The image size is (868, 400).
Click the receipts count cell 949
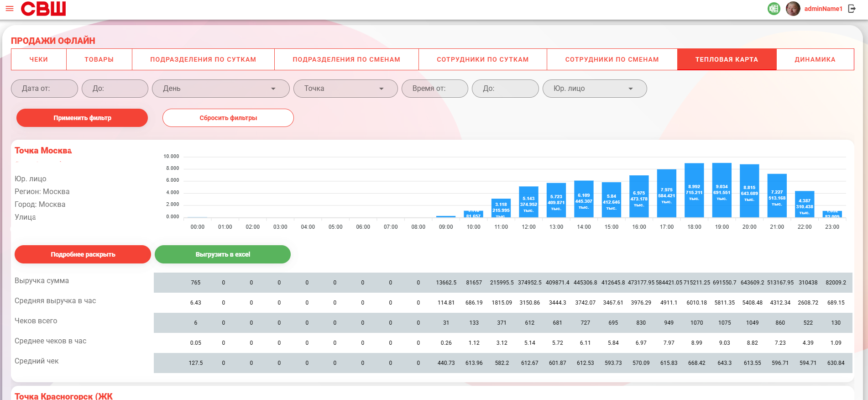(669, 323)
